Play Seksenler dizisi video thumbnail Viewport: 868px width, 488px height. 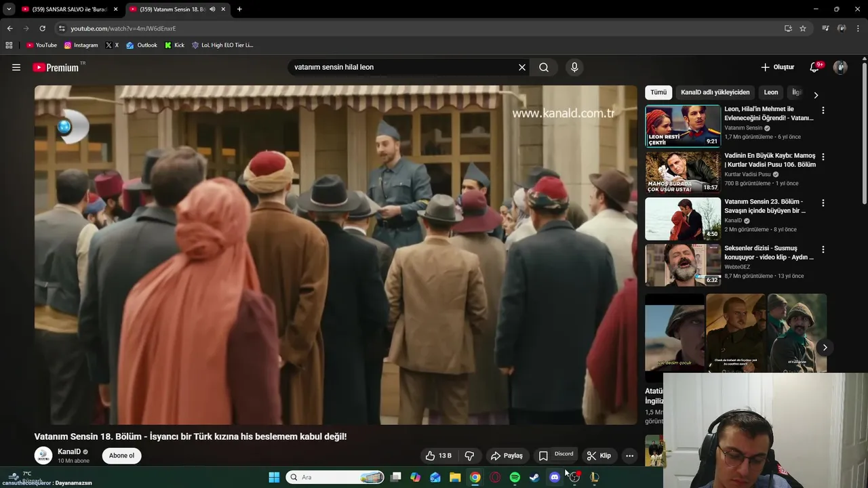[x=683, y=265]
